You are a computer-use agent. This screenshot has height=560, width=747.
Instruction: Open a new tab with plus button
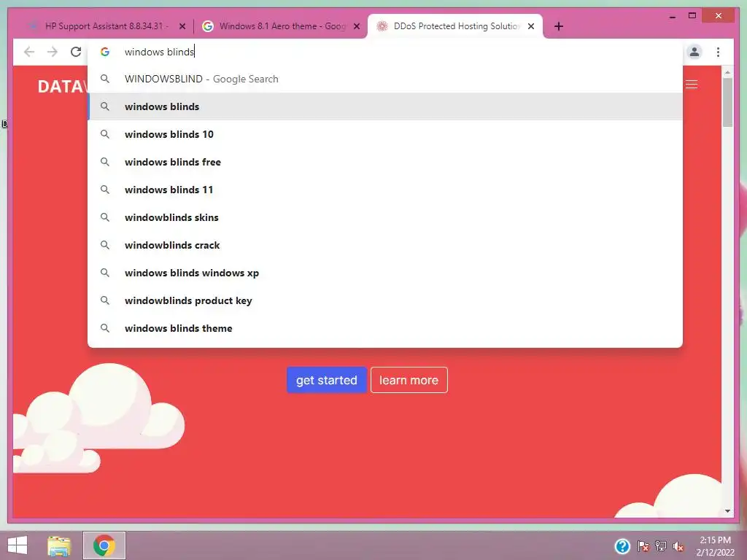[x=559, y=26]
